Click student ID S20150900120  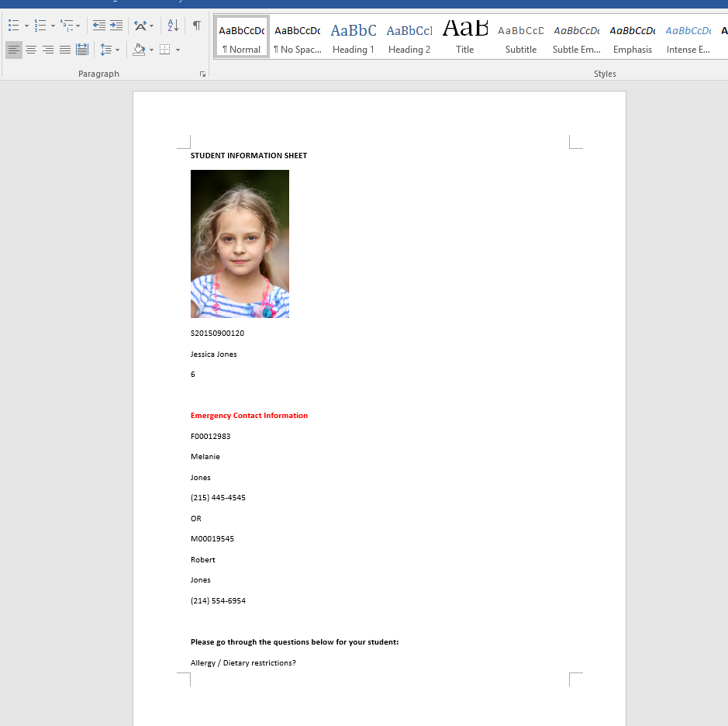pos(217,333)
